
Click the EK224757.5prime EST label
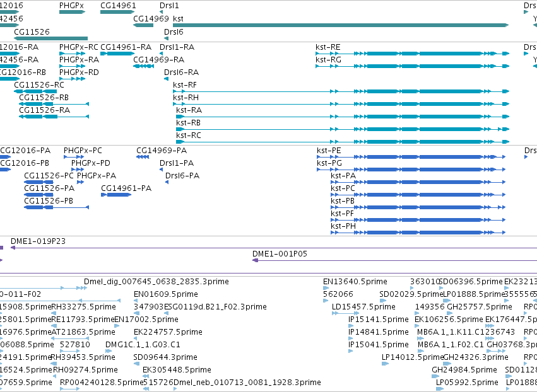(168, 333)
